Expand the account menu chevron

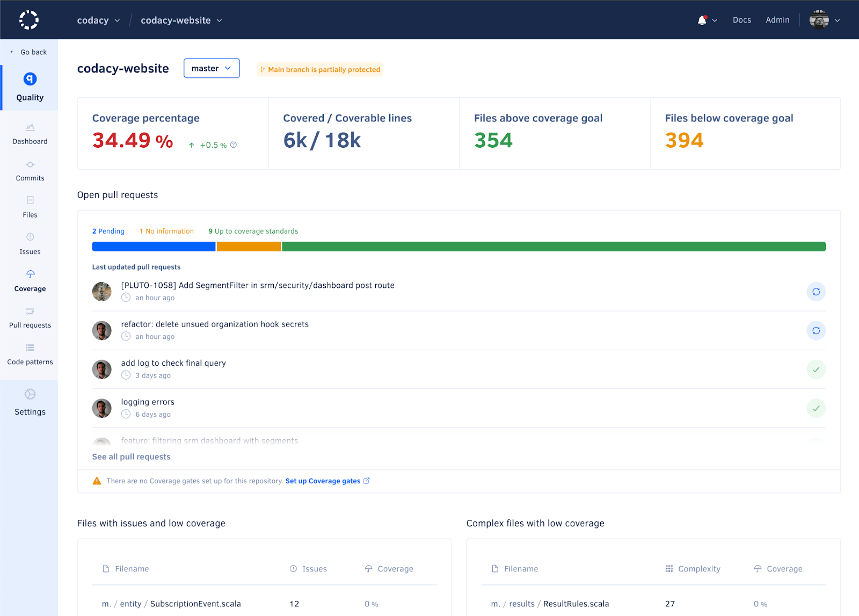pos(837,20)
